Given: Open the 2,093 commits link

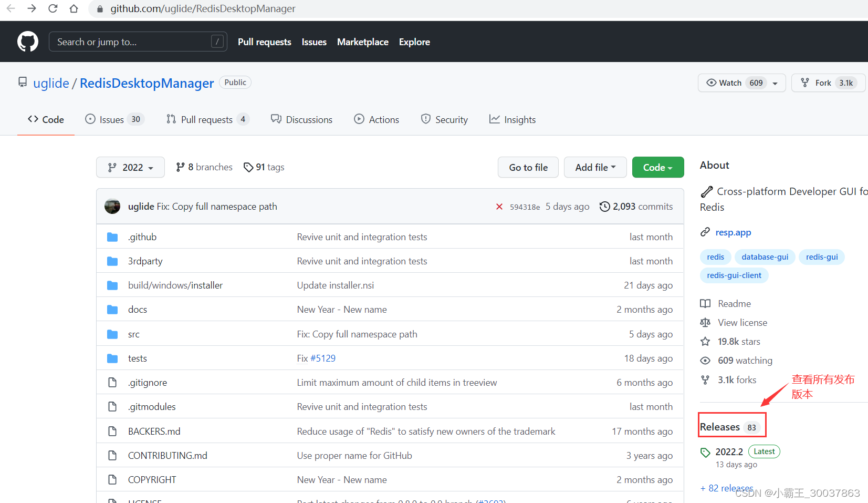Looking at the screenshot, I should tap(636, 207).
